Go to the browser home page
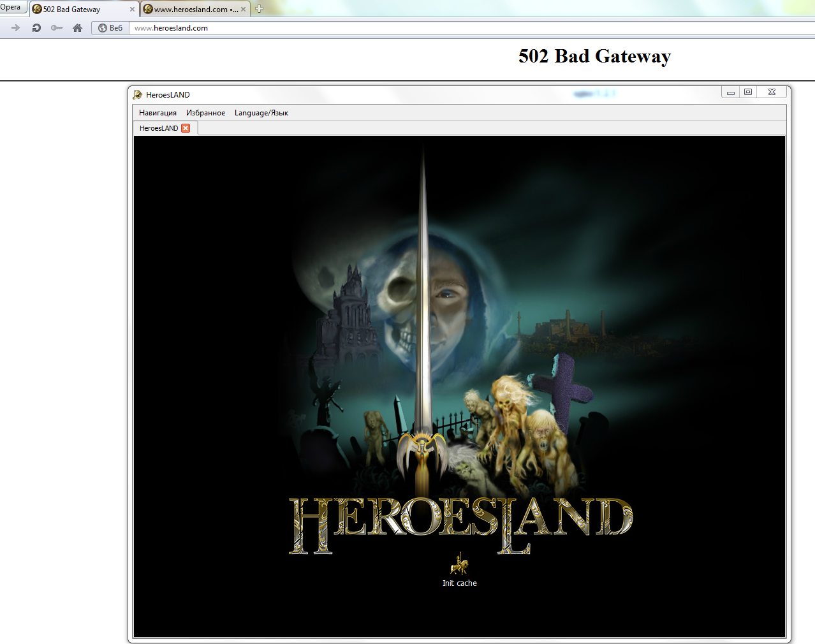 pyautogui.click(x=78, y=28)
